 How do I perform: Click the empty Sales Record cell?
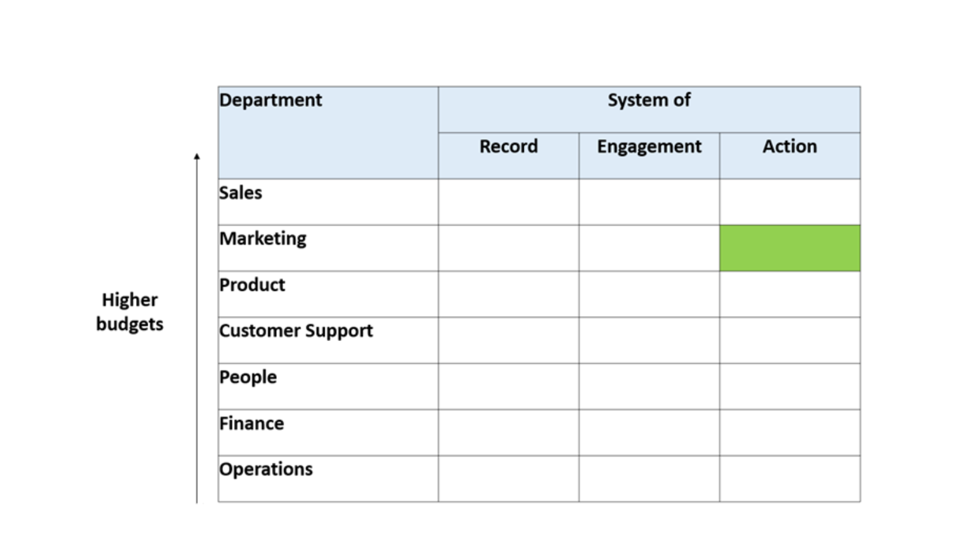pyautogui.click(x=508, y=202)
